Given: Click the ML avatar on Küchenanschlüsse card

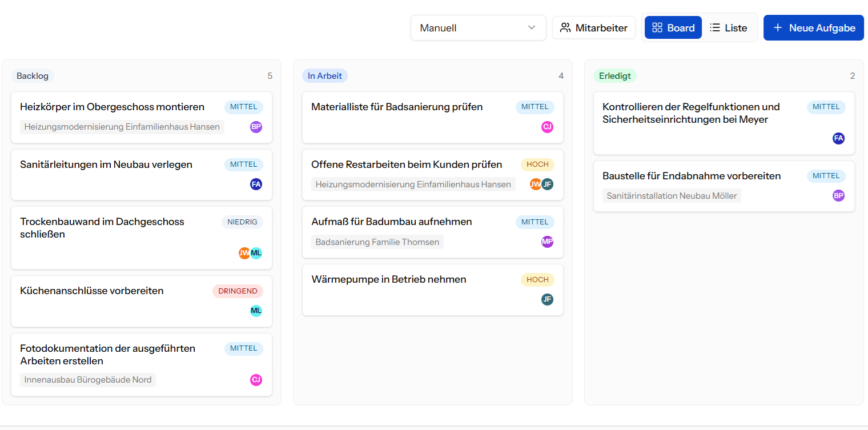Looking at the screenshot, I should click(x=256, y=311).
